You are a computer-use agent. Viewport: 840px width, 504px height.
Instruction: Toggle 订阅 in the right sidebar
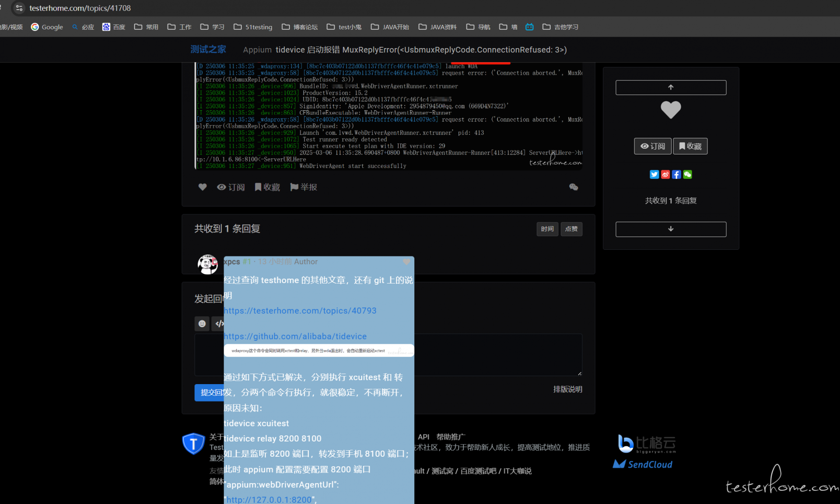coord(652,146)
